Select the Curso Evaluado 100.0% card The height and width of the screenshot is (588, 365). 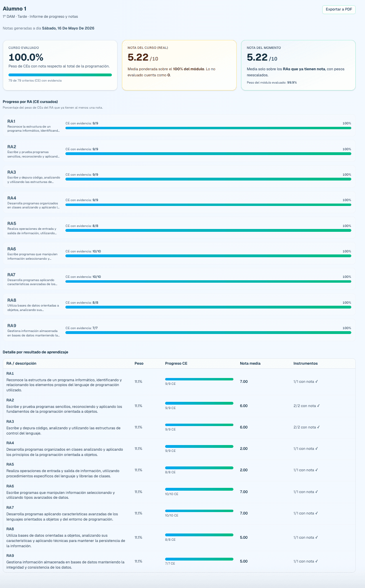tap(60, 65)
